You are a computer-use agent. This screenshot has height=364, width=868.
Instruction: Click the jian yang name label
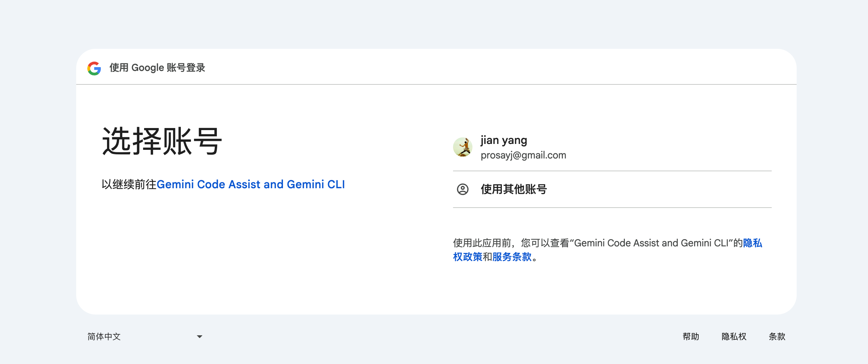(504, 140)
